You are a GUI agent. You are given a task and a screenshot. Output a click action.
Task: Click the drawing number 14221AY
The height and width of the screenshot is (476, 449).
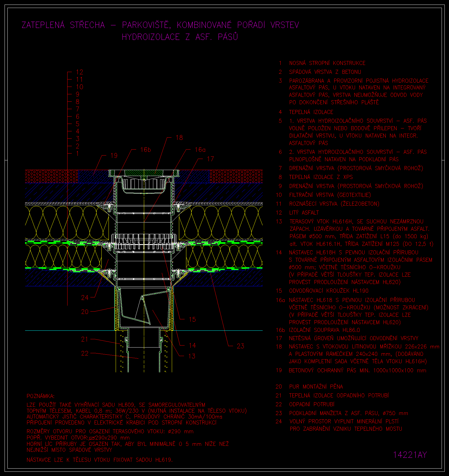point(410,455)
